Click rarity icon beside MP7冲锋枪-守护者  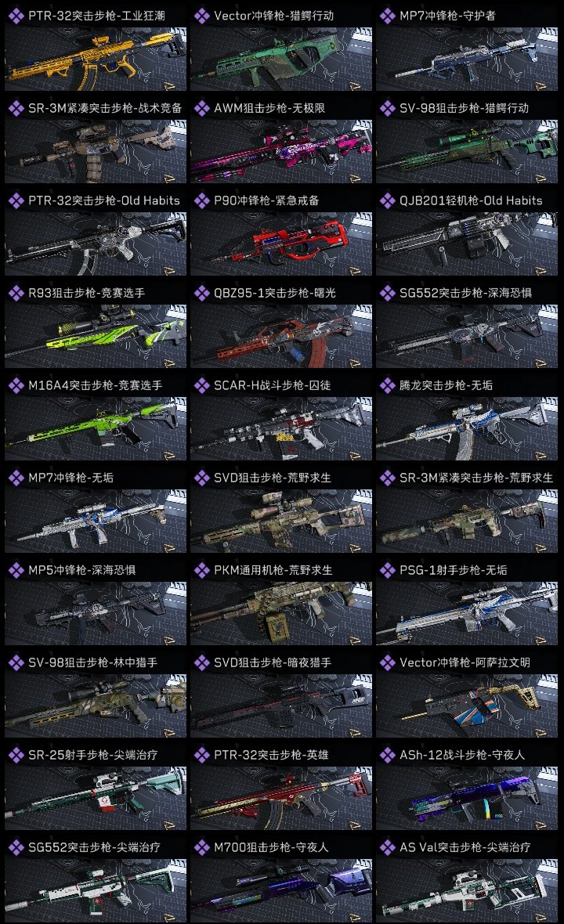click(x=387, y=16)
